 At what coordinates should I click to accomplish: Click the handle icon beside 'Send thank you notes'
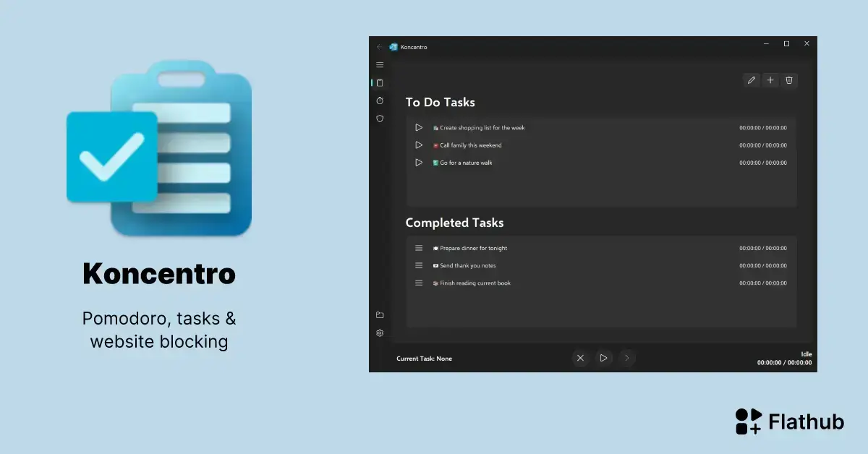click(x=419, y=265)
